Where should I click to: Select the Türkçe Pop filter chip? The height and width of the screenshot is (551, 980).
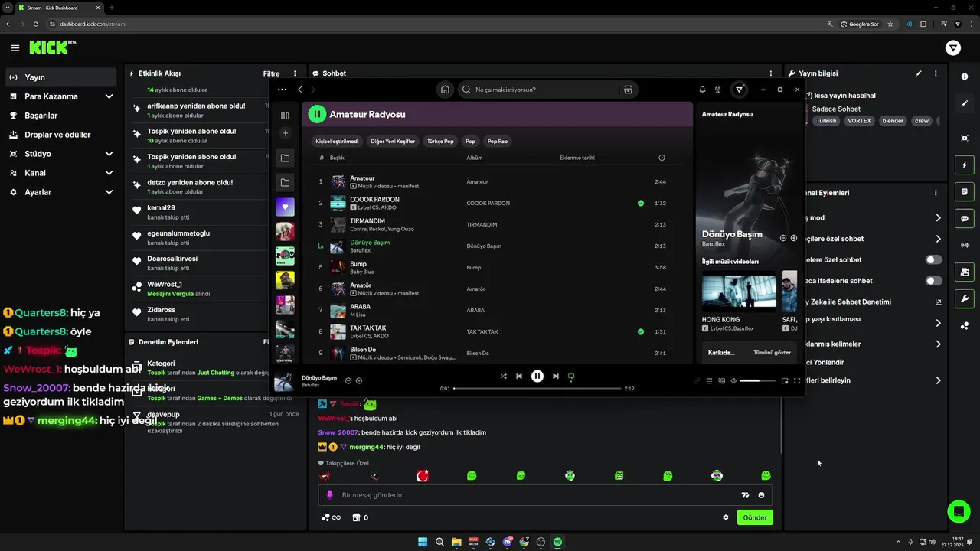point(440,141)
